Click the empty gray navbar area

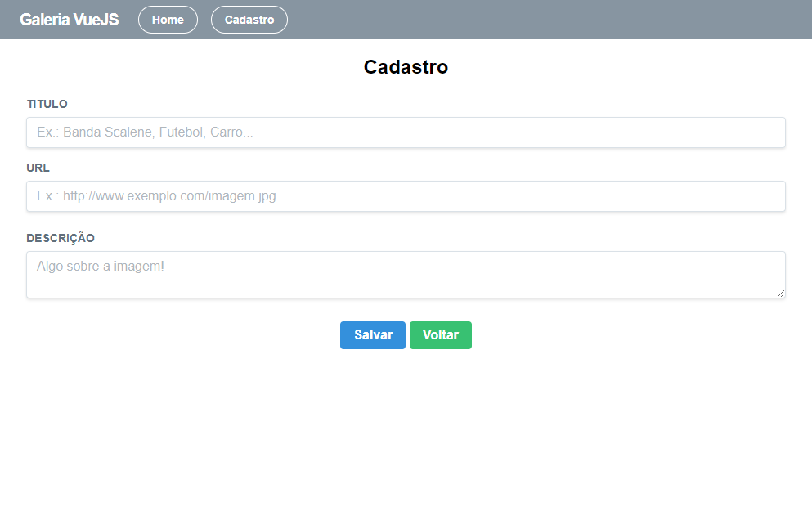coord(549,20)
